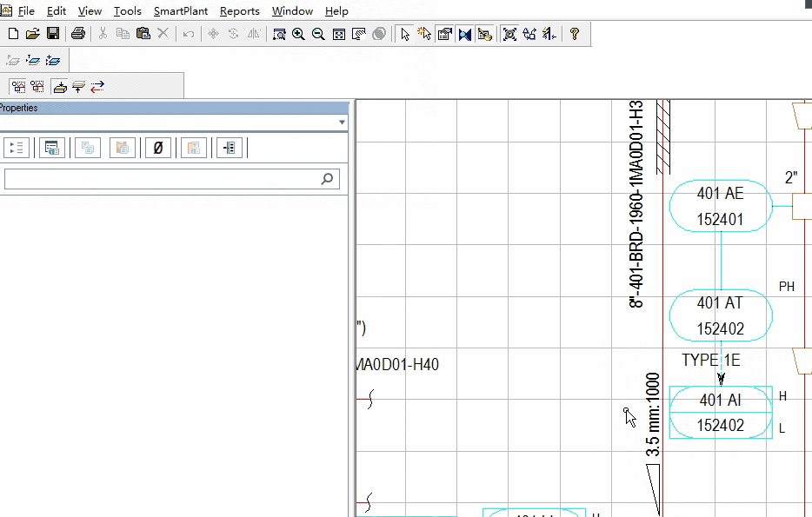Screen dimensions: 812x517
Task: Click the Paste properties icon in Properties panel
Action: point(123,148)
